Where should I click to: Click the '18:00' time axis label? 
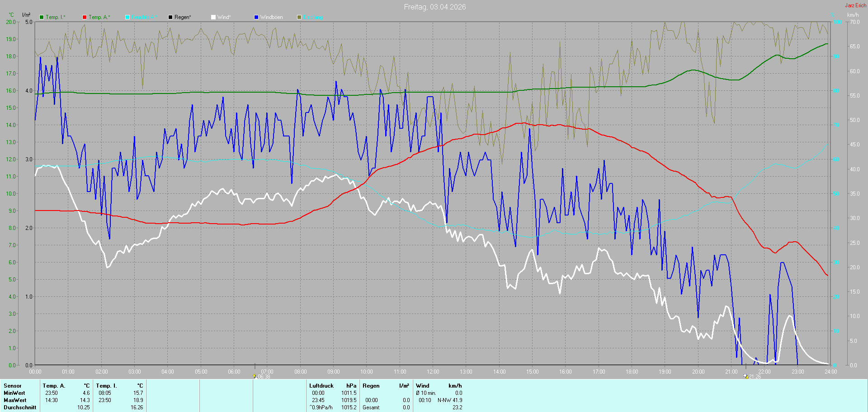click(632, 372)
